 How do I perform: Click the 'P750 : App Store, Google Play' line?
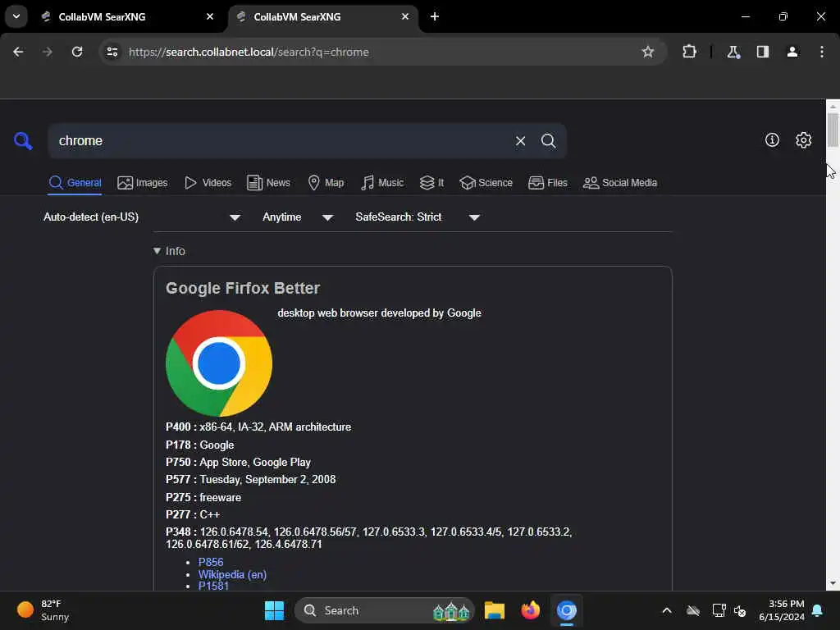(x=238, y=463)
